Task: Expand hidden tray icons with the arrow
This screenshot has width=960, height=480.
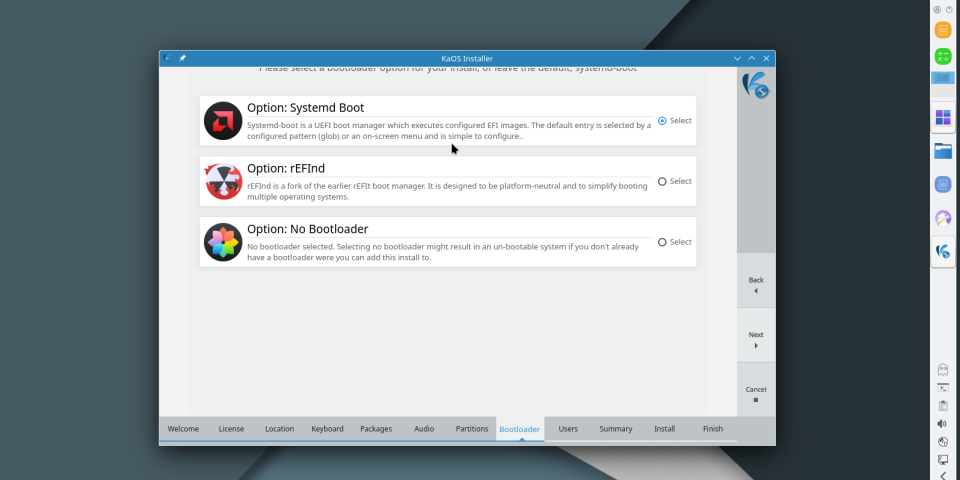Action: pyautogui.click(x=942, y=476)
